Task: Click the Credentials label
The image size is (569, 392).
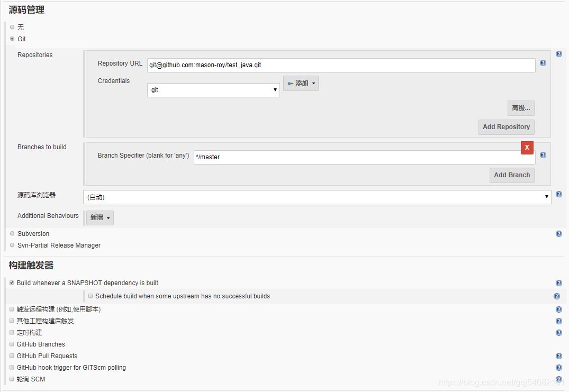Action: (114, 81)
